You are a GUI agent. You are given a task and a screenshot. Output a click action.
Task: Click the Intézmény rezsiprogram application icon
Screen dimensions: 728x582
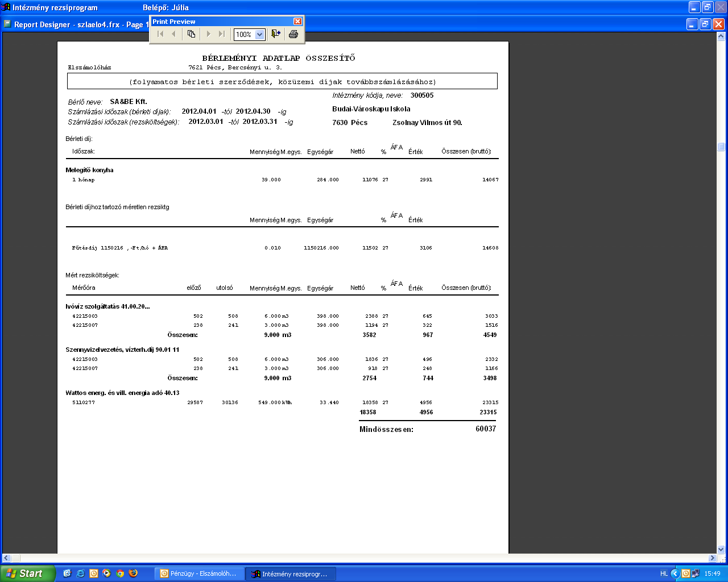click(6, 7)
